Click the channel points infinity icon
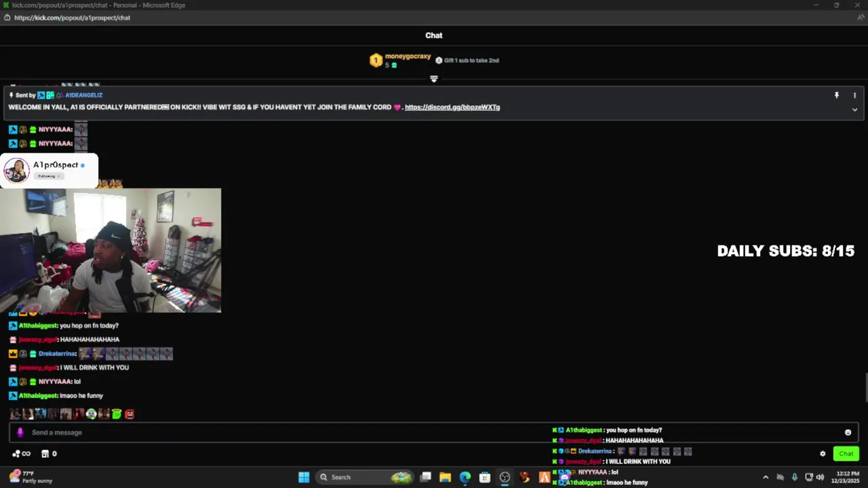Screen dimensions: 868x488 (22, 454)
